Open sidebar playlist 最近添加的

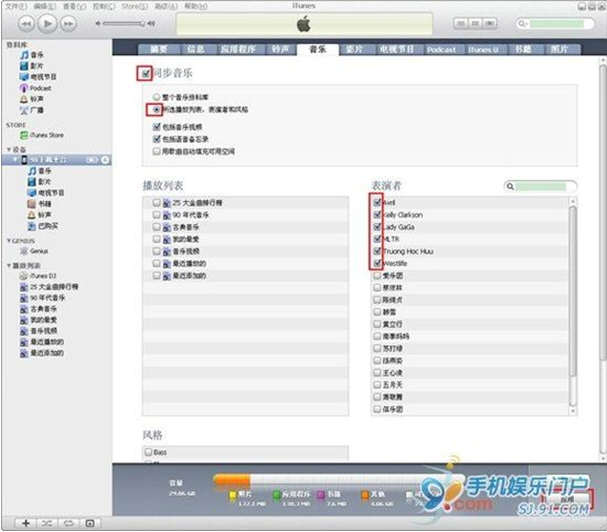pos(42,353)
